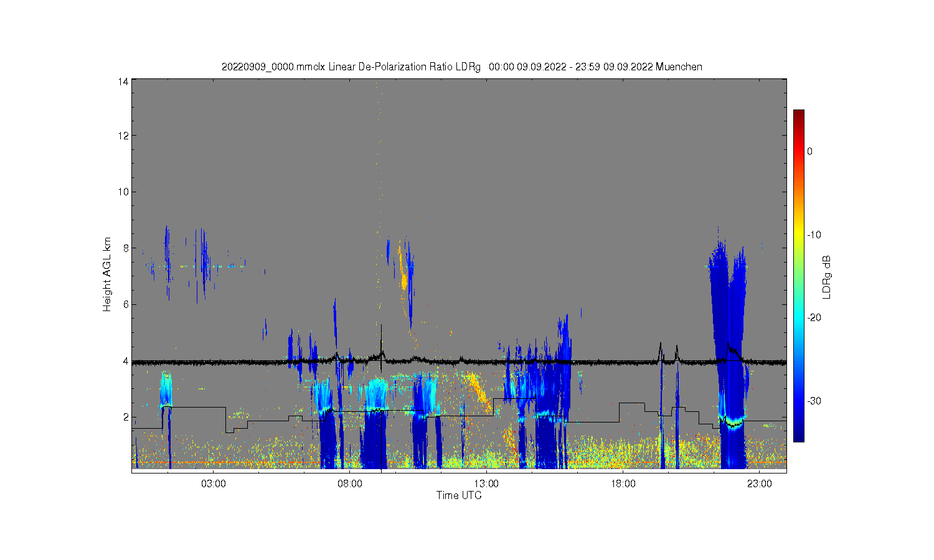
Task: Click the 'LDRg dB' colorbar label
Action: 827,277
